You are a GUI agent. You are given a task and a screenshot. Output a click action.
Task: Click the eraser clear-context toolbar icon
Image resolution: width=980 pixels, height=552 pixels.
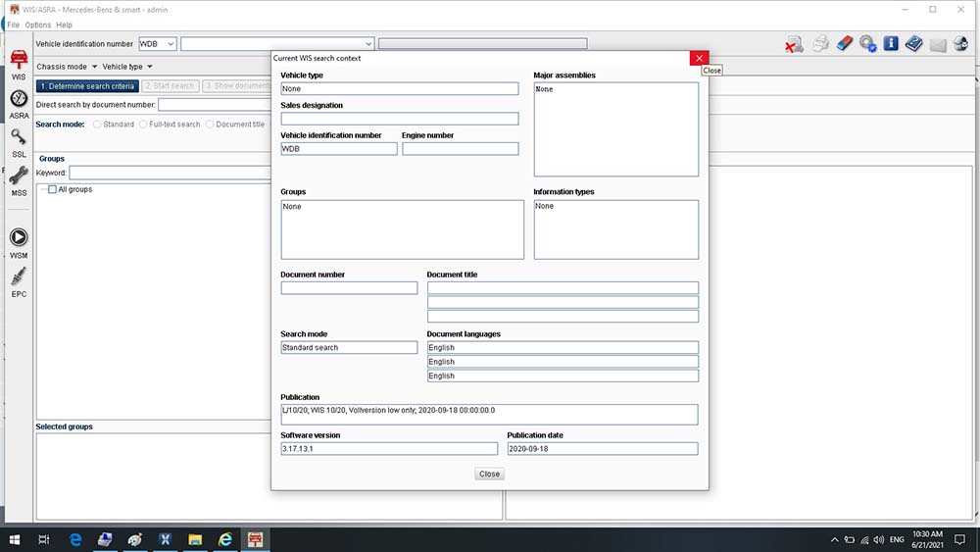pos(844,44)
